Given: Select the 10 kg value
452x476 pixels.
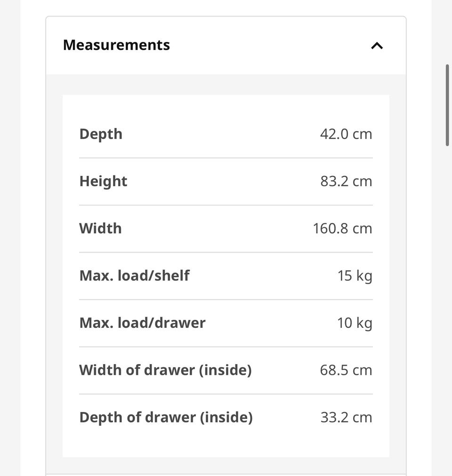Looking at the screenshot, I should point(355,323).
